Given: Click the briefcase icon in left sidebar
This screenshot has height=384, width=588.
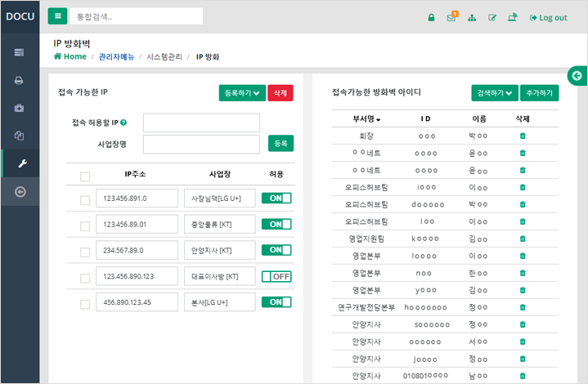Looking at the screenshot, I should tap(20, 108).
